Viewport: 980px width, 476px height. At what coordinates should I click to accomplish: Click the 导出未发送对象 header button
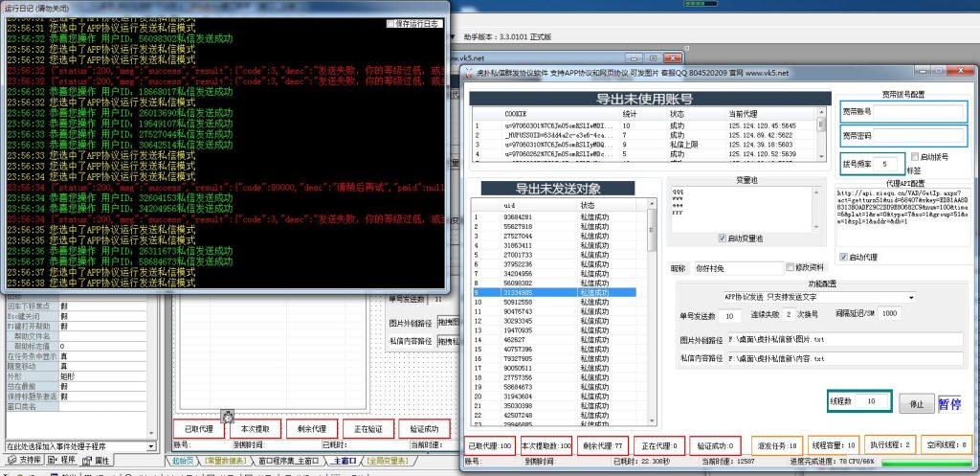[558, 189]
